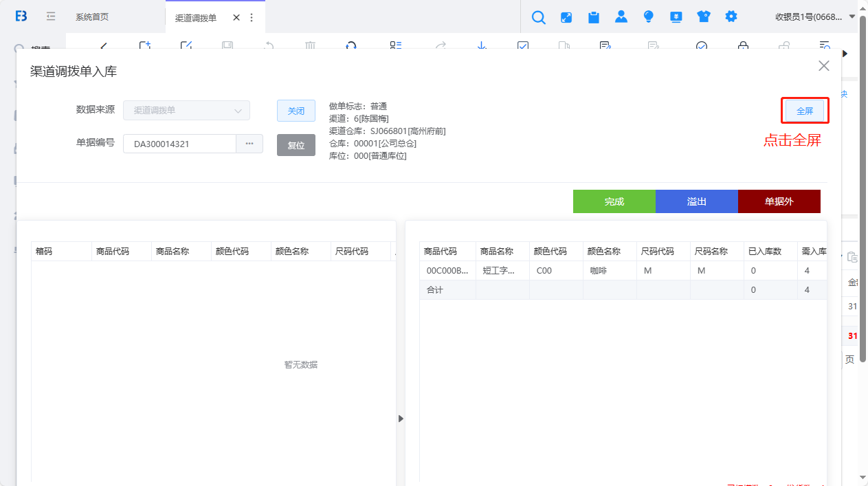Viewport: 868px width, 486px height.
Task: Open settings with the gear icon
Action: point(731,16)
